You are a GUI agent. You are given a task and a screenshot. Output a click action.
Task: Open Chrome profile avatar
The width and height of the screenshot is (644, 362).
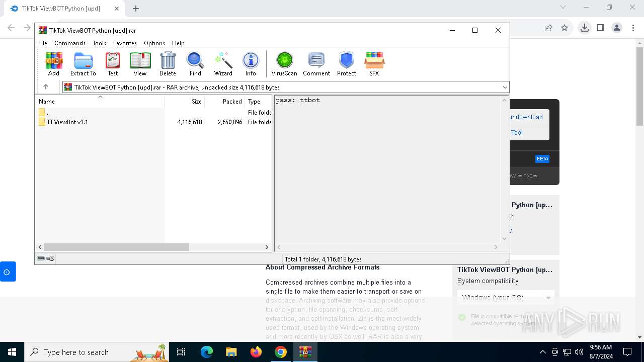(x=617, y=28)
